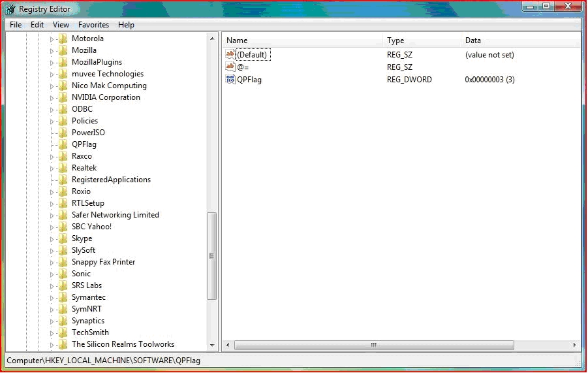Click the Raxco folder icon

[x=63, y=156]
